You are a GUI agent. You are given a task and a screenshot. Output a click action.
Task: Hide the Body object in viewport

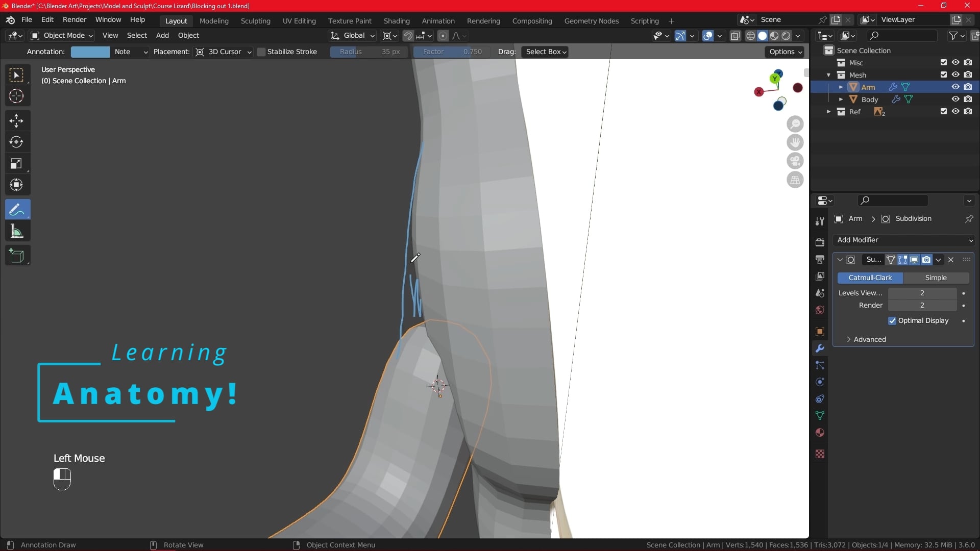(x=955, y=99)
